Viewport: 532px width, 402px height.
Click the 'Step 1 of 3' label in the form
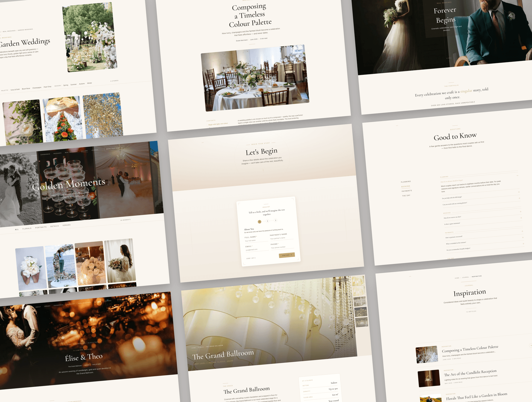(x=251, y=258)
